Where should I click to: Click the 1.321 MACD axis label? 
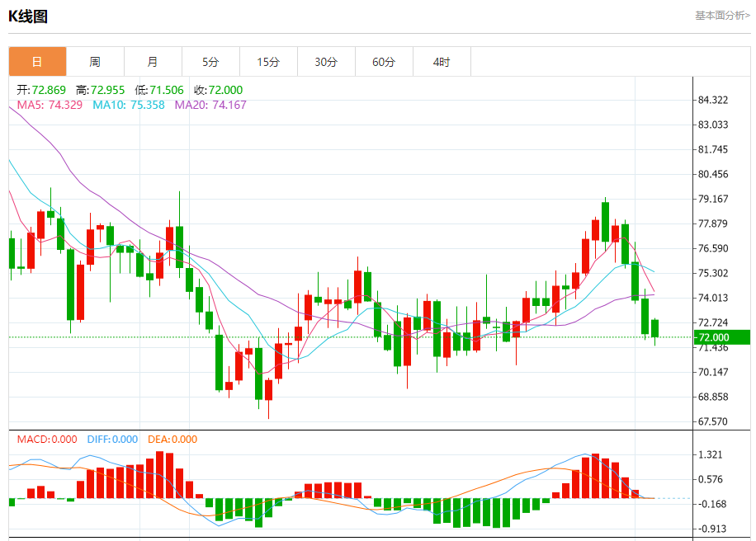pyautogui.click(x=711, y=454)
